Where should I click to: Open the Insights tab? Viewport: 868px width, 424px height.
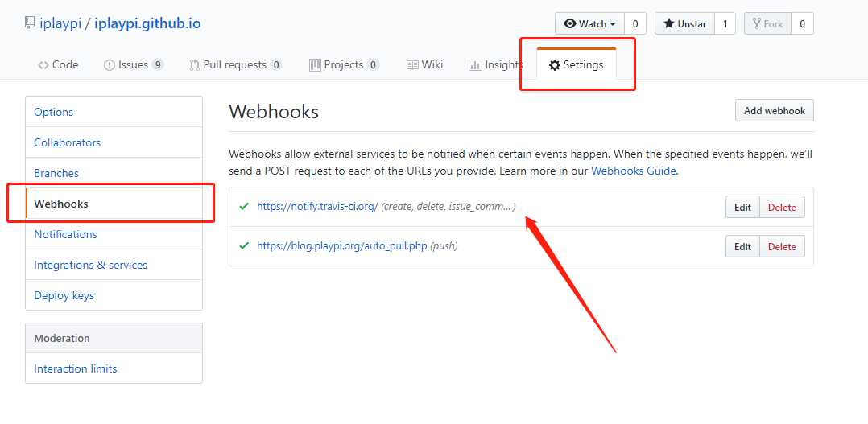pyautogui.click(x=495, y=64)
